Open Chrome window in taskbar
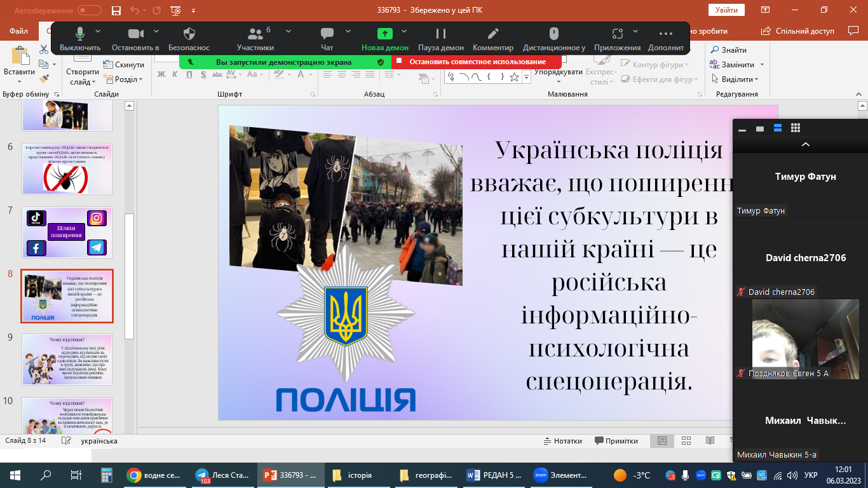 point(154,475)
